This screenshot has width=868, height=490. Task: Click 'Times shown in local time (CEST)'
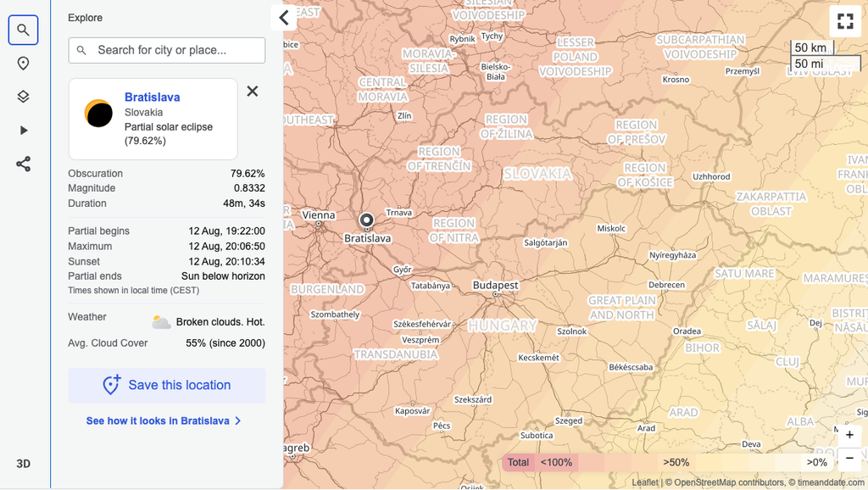coord(133,291)
